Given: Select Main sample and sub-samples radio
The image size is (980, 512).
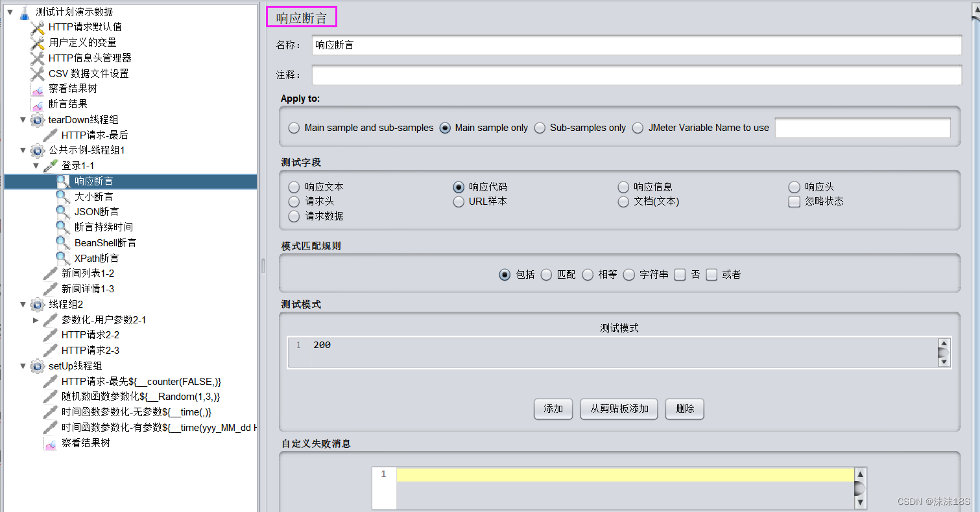Looking at the screenshot, I should [x=294, y=128].
